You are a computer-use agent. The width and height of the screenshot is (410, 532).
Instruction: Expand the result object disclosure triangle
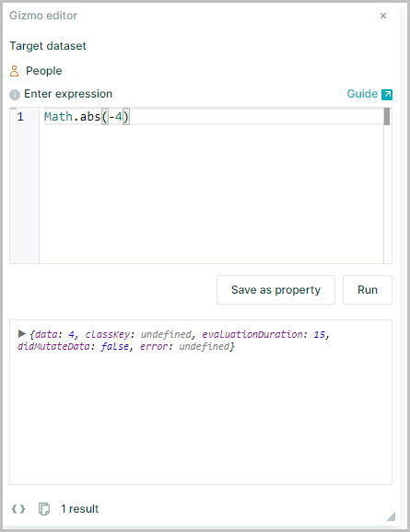[22, 333]
